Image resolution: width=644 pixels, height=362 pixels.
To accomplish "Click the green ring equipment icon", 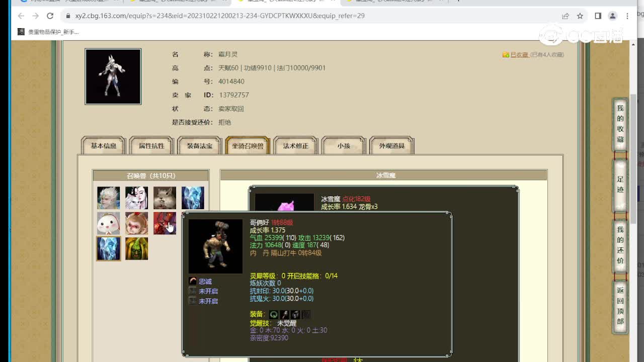I will tap(274, 314).
